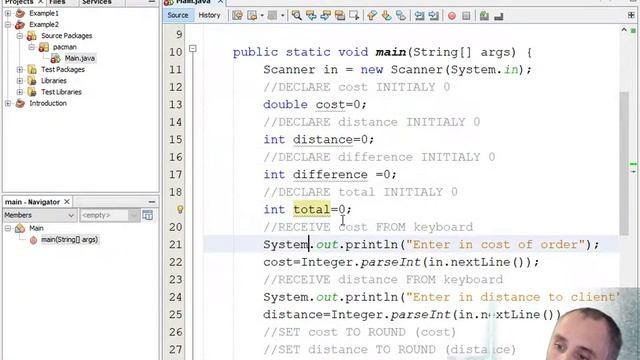Expand the Test Packages node
The height and width of the screenshot is (360, 640).
pos(20,69)
